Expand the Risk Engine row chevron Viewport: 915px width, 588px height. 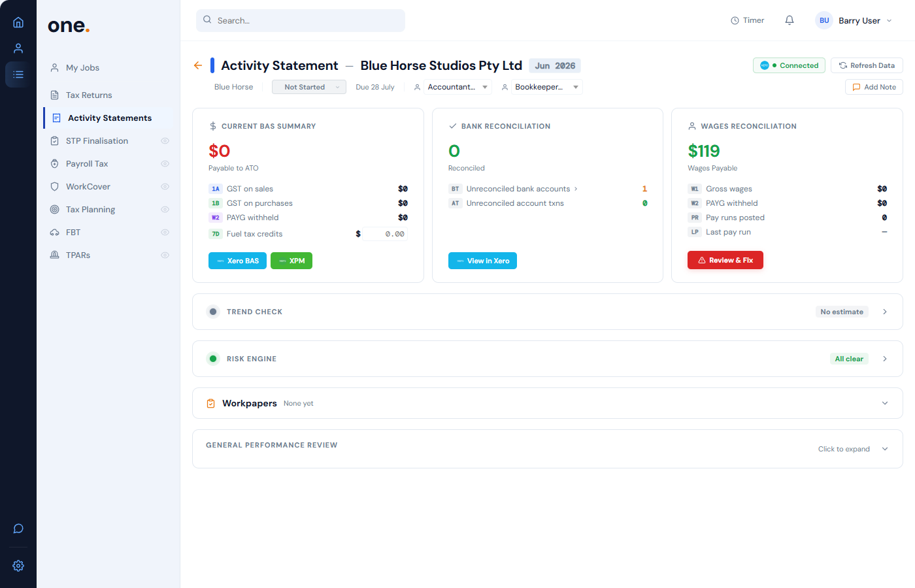[885, 359]
